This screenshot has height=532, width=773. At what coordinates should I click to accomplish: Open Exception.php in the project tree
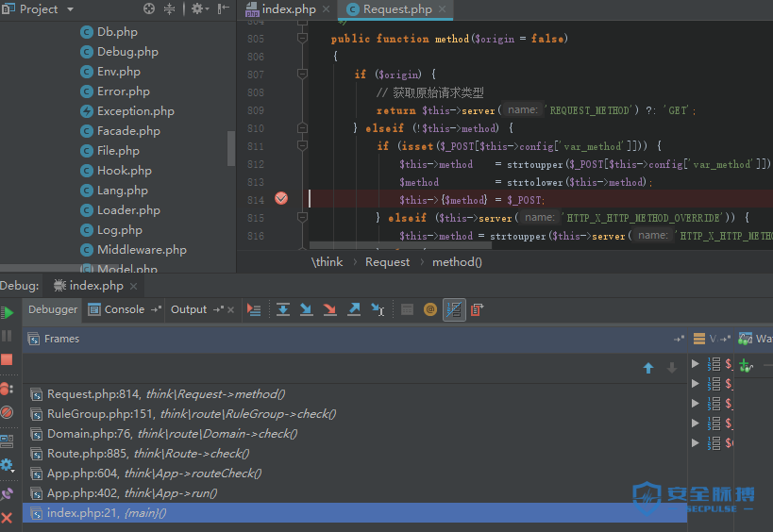(136, 111)
